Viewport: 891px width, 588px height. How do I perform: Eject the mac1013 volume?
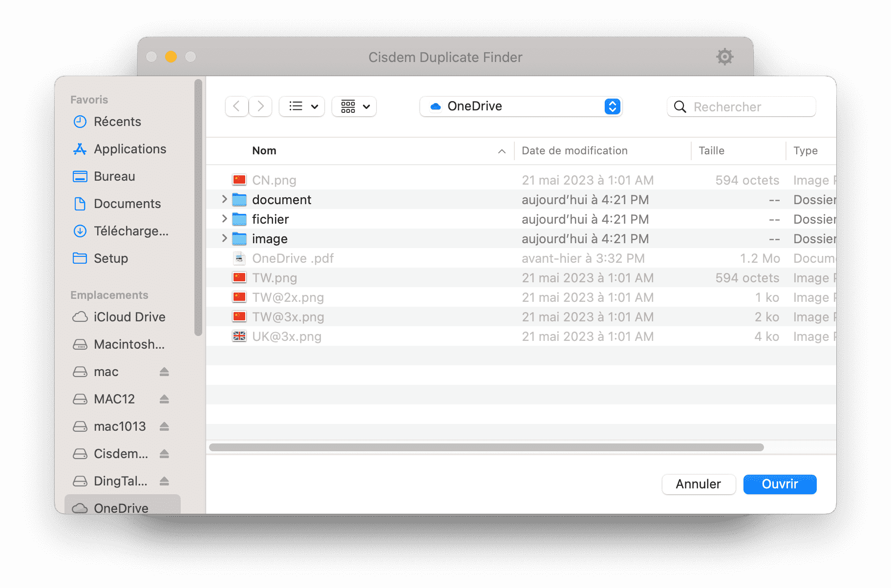click(164, 426)
